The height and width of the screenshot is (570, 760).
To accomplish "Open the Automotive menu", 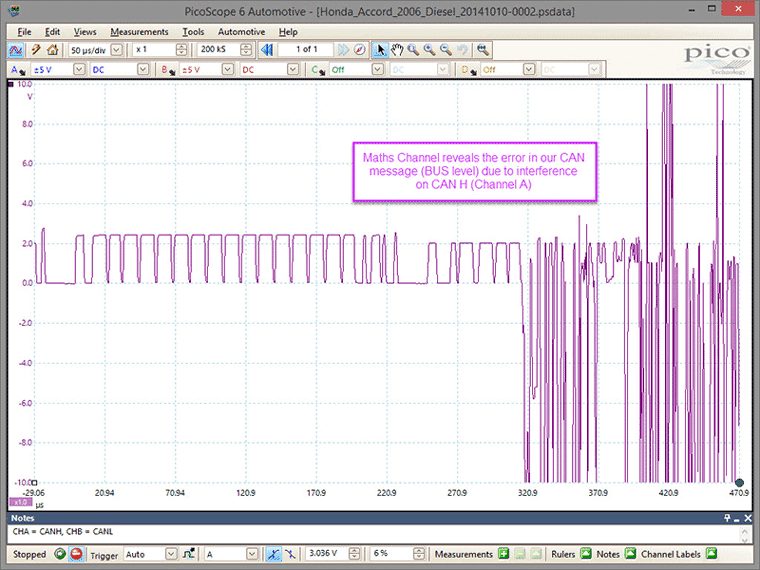I will (x=241, y=32).
